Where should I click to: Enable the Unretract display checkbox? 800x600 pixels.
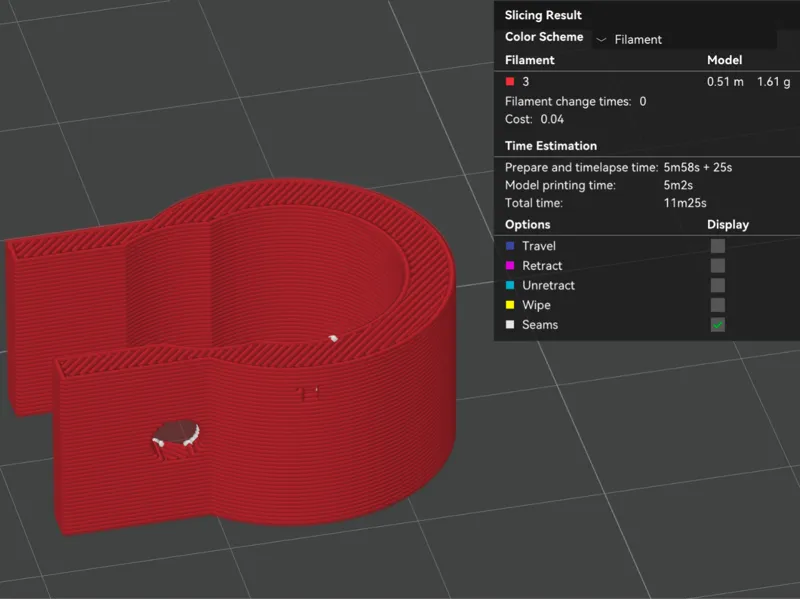pyautogui.click(x=717, y=285)
